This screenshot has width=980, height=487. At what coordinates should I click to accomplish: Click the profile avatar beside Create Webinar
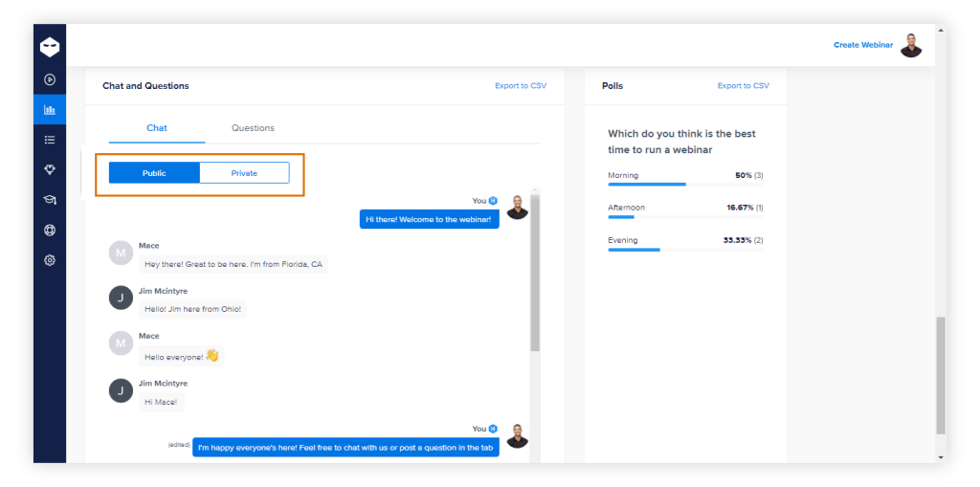click(x=911, y=45)
